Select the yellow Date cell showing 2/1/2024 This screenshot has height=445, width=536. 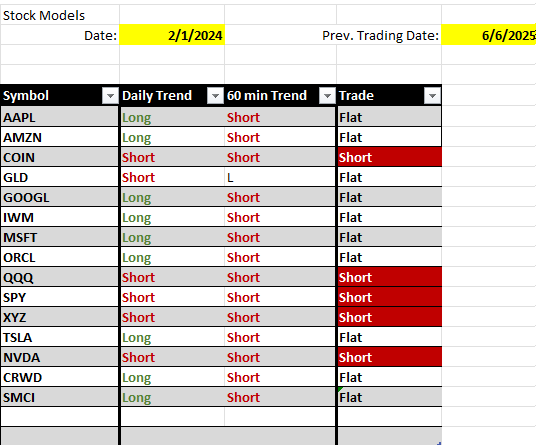[172, 35]
